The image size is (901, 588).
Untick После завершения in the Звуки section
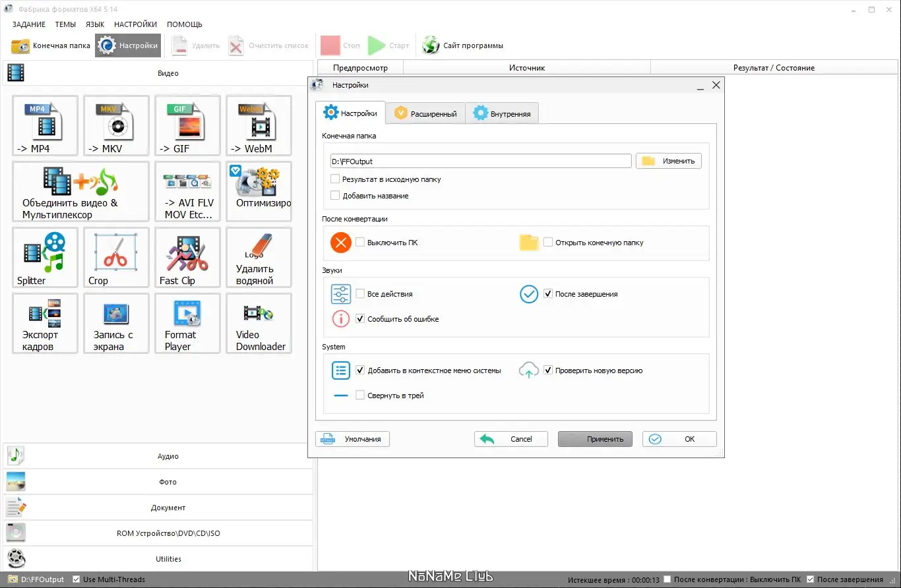tap(548, 294)
